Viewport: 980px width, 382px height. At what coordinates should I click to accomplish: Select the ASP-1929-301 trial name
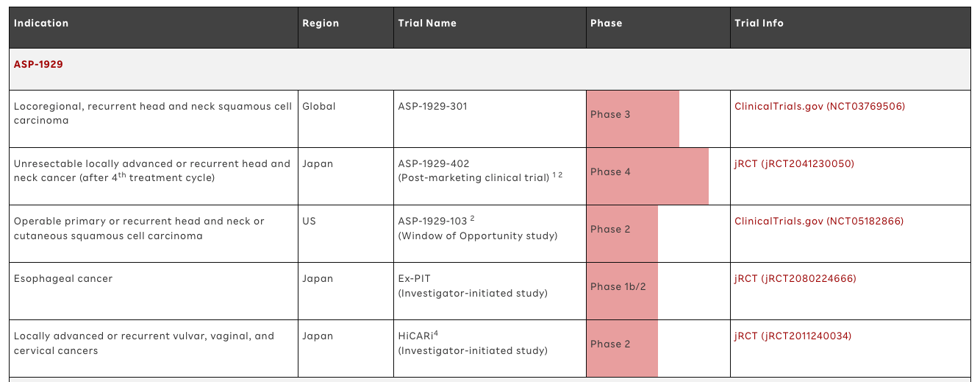[432, 107]
